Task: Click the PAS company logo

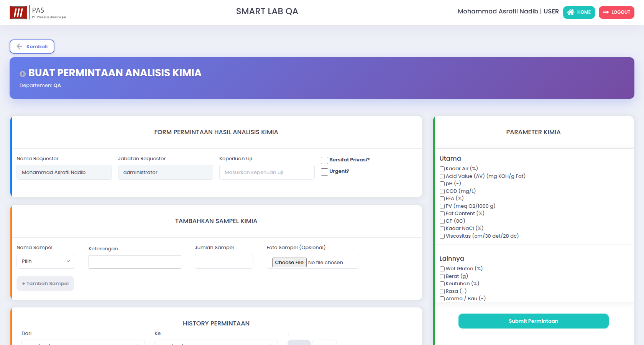Action: point(38,13)
